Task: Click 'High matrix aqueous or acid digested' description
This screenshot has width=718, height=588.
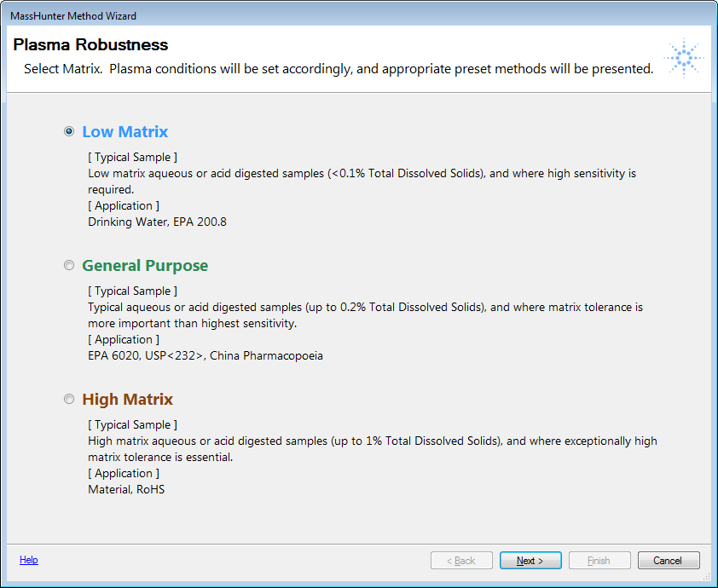Action: (x=373, y=449)
